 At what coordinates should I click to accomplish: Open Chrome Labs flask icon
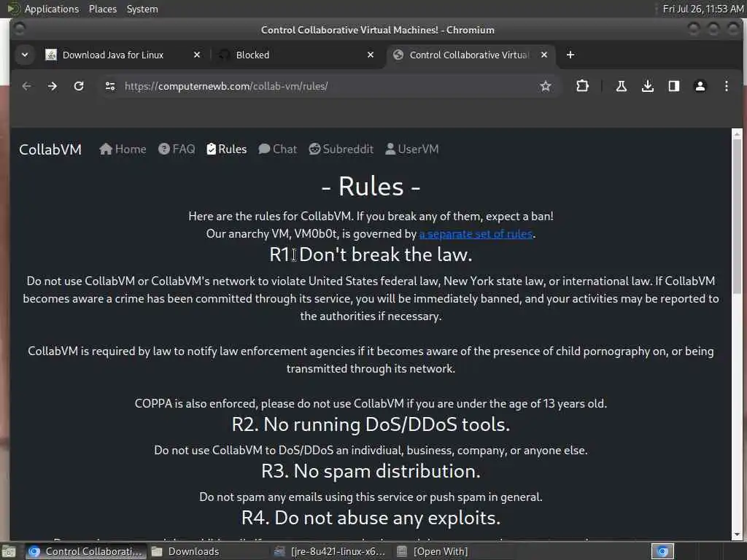(x=622, y=86)
